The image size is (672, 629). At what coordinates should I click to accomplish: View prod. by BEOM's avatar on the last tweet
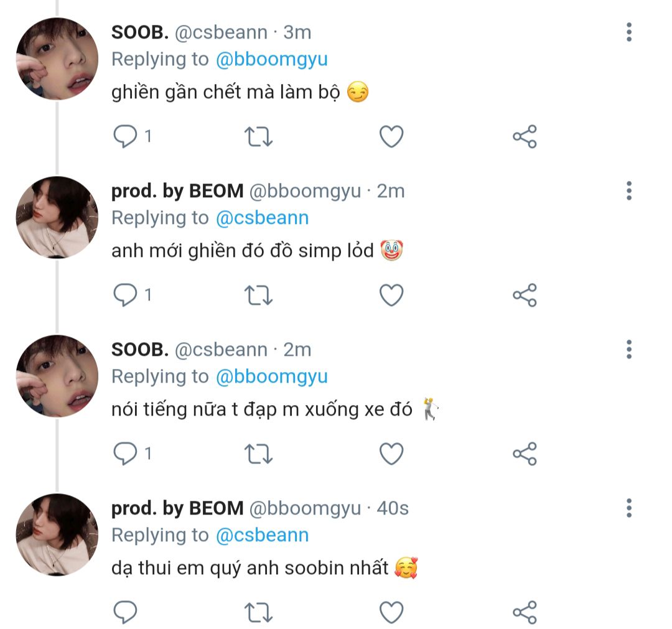click(57, 534)
